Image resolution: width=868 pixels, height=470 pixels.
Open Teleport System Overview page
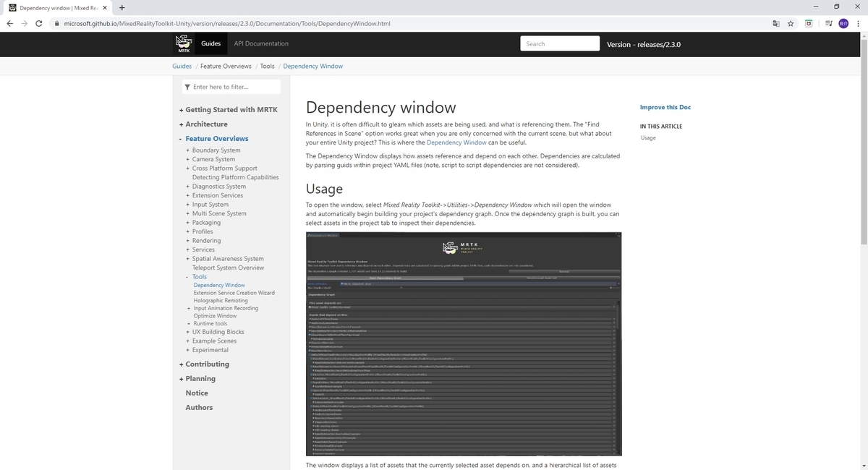(228, 268)
